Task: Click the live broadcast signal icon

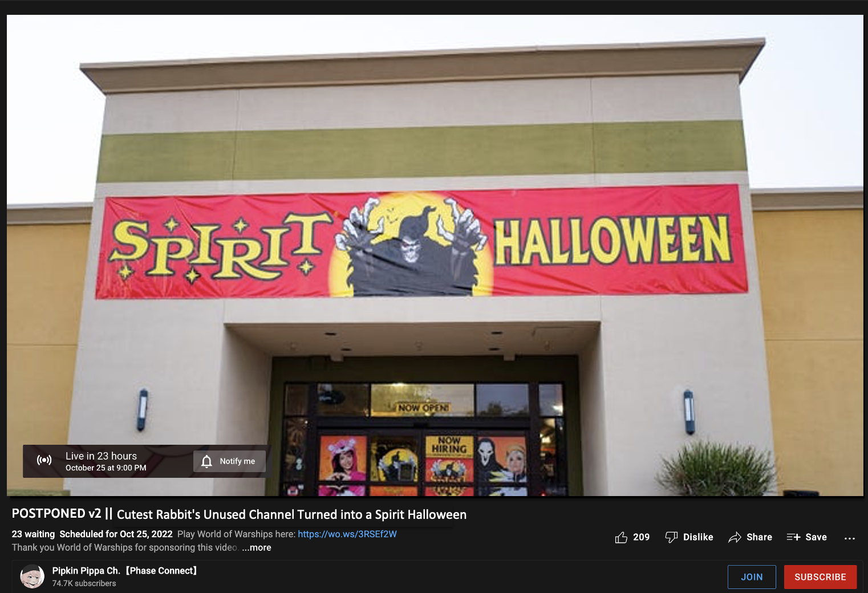Action: pyautogui.click(x=44, y=460)
